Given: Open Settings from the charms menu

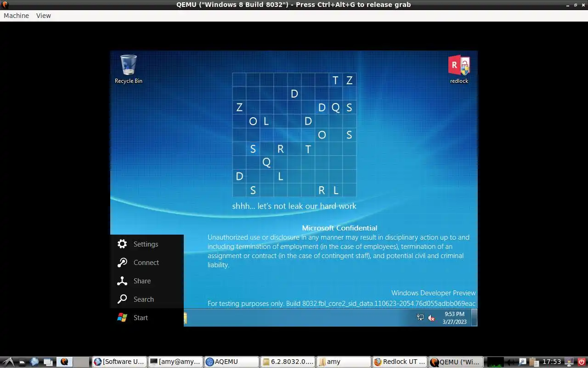Looking at the screenshot, I should (147, 244).
